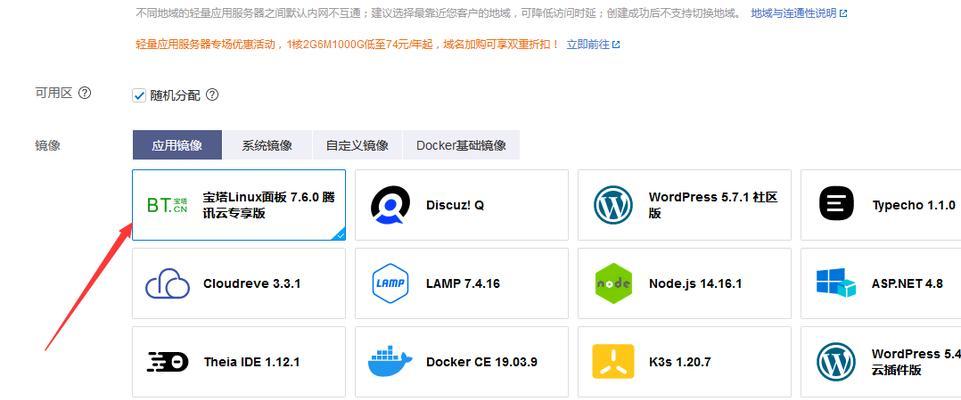Follow the 立即前往 link
Screen dimensions: 961x400
pos(588,45)
